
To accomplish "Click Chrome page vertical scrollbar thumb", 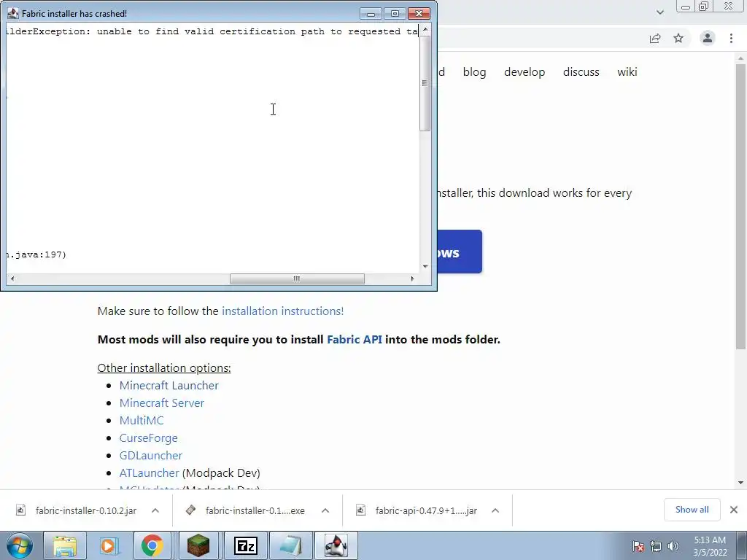I will coord(740,206).
